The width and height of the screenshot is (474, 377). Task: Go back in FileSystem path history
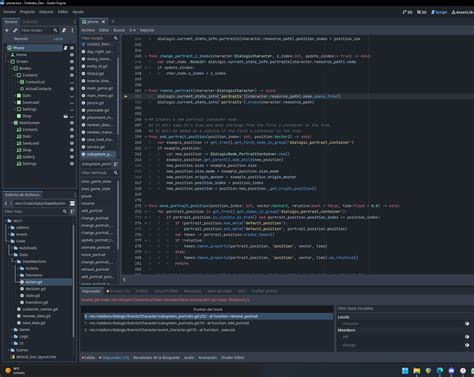pyautogui.click(x=6, y=203)
